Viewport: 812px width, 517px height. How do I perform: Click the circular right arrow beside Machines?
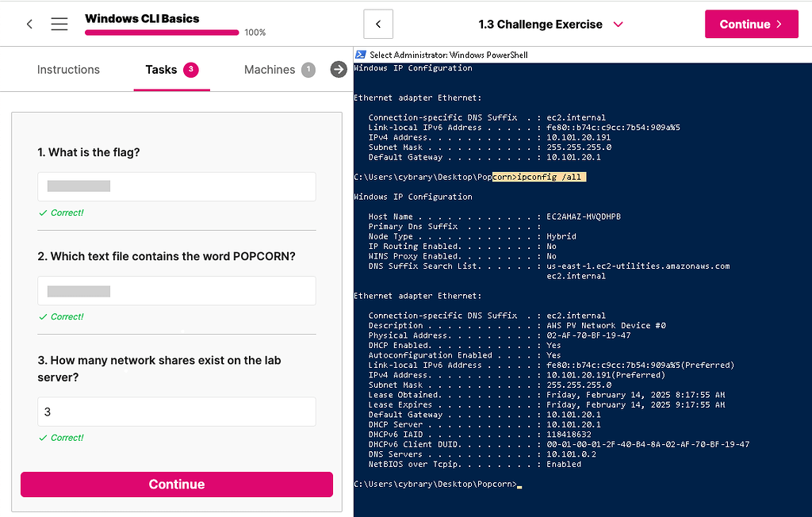[339, 69]
